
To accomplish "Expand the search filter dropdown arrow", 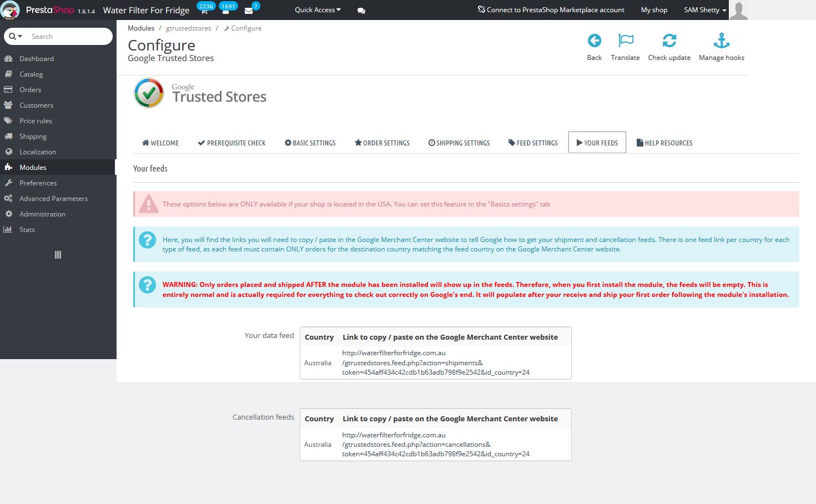I will [x=16, y=37].
